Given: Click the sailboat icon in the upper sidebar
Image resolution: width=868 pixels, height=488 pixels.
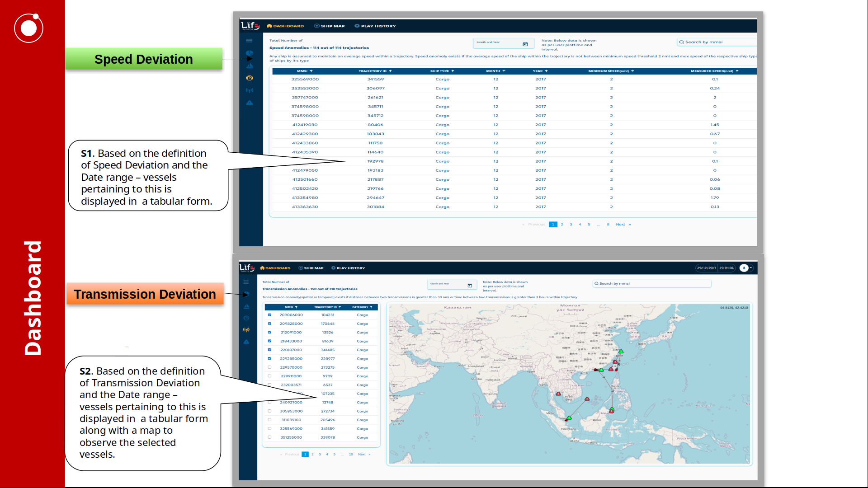Looking at the screenshot, I should [250, 66].
